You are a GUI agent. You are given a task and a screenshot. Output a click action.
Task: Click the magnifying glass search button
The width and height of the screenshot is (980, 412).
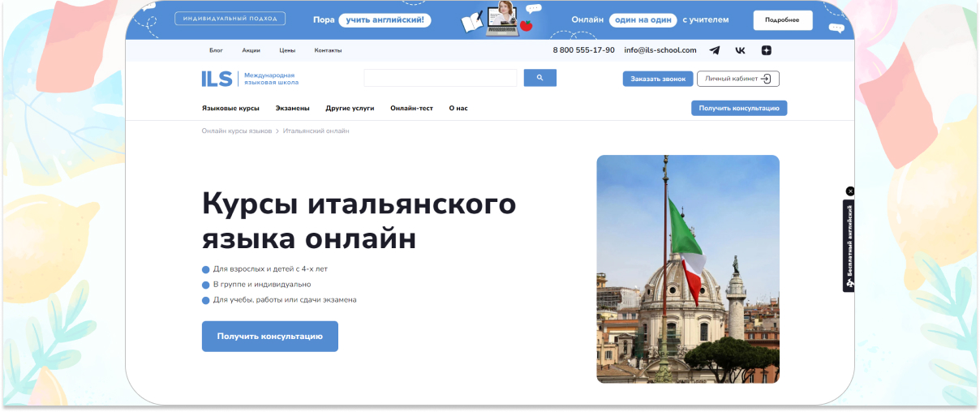[540, 78]
